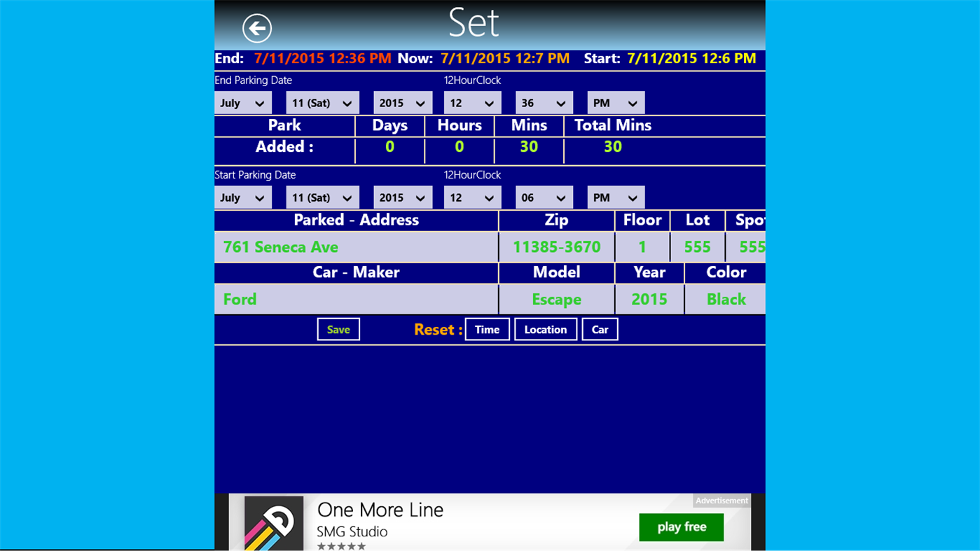The width and height of the screenshot is (980, 551).
Task: Open the End Parking hour dropdown showing 12
Action: 472,102
